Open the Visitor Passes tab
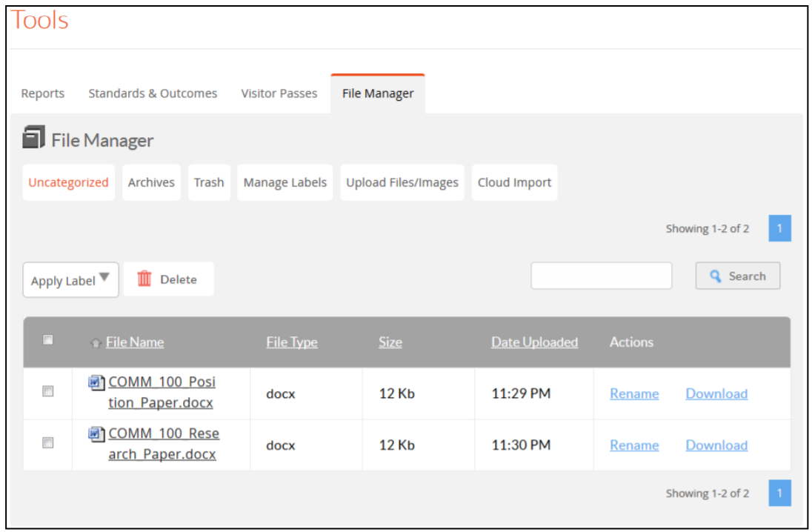The width and height of the screenshot is (812, 532). click(279, 93)
